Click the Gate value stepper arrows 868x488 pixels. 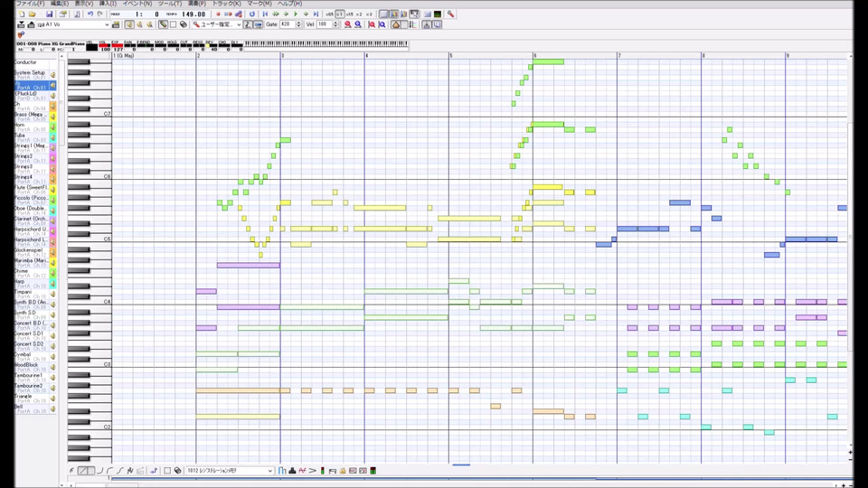tap(298, 24)
